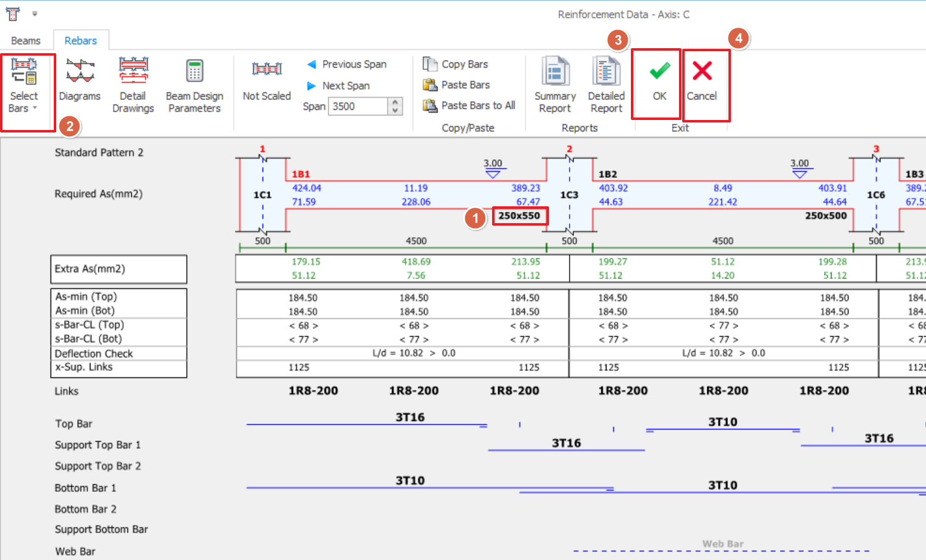Screen dimensions: 926x560
Task: Select the Rebars tab
Action: click(81, 41)
